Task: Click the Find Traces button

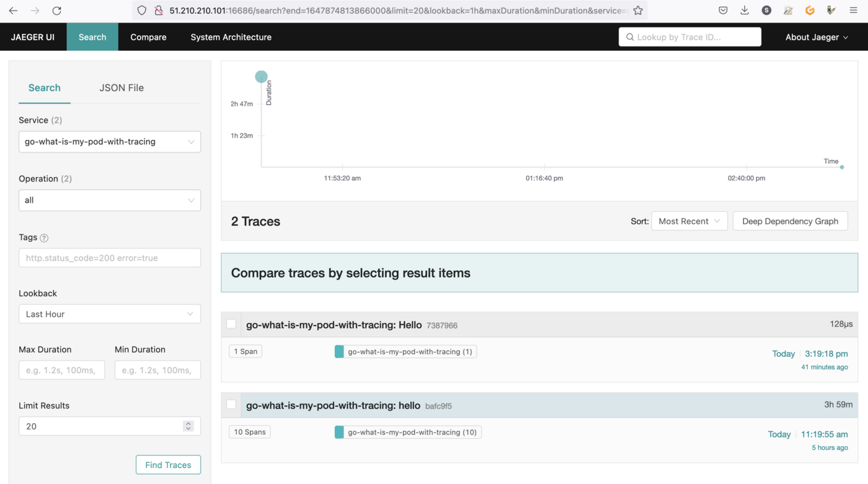Action: click(168, 465)
